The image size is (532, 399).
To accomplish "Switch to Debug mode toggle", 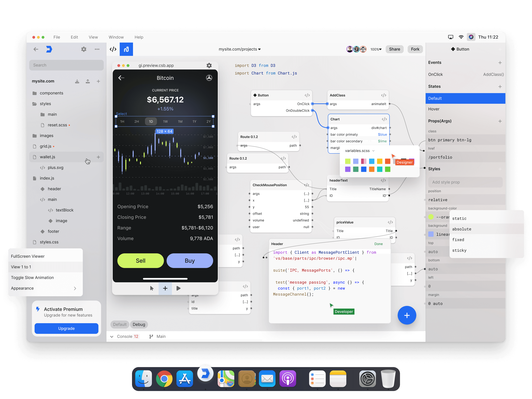I will tap(139, 325).
